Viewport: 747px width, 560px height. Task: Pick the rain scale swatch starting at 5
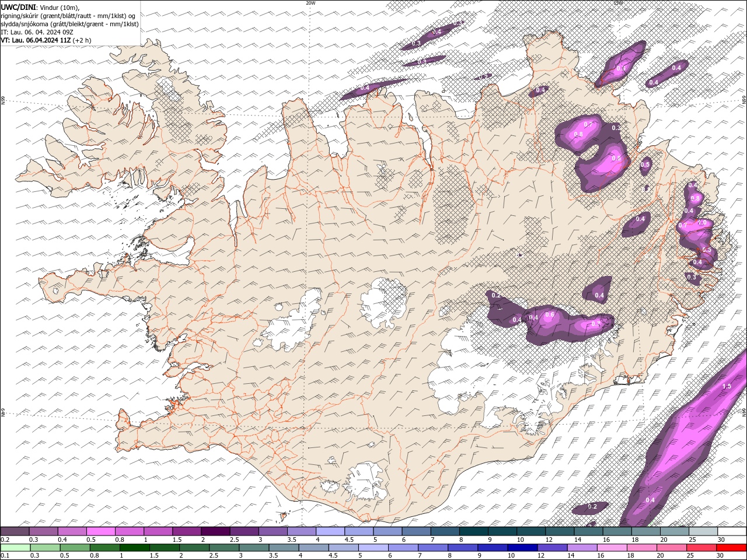tap(373, 548)
